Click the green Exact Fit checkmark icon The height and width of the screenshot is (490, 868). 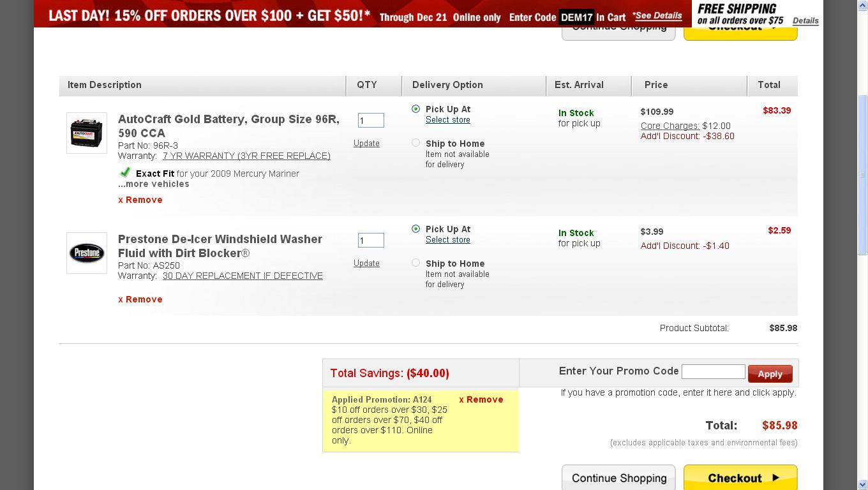tap(125, 172)
